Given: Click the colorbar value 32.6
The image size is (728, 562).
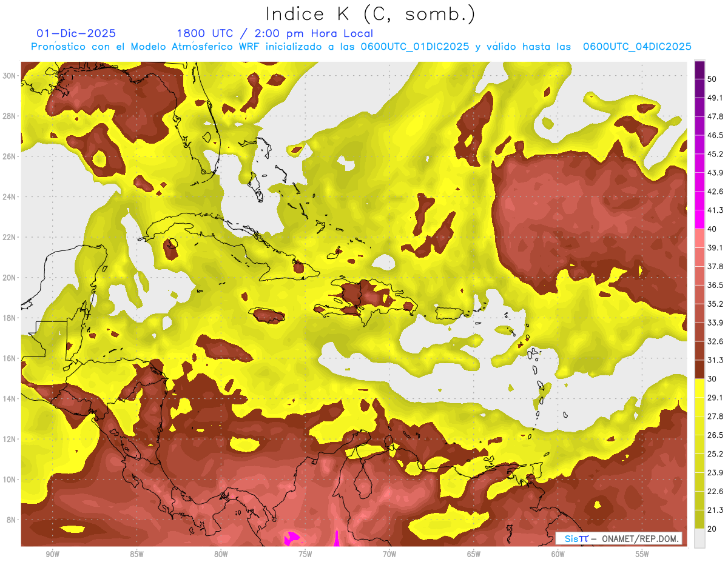Looking at the screenshot, I should [715, 341].
